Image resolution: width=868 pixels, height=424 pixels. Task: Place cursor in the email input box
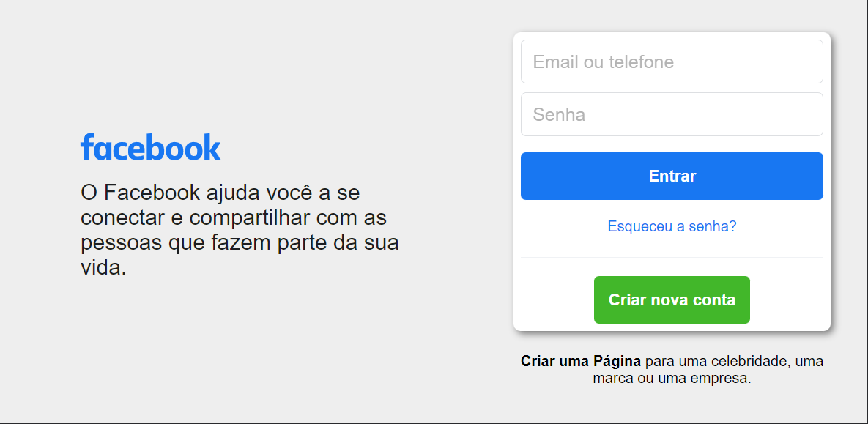click(x=672, y=62)
